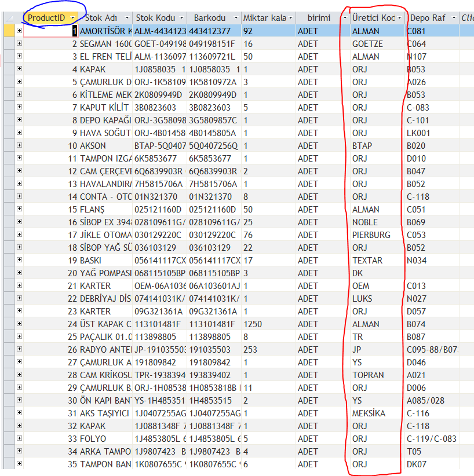Click the MEKSİKA manufacturer cell

(377, 413)
